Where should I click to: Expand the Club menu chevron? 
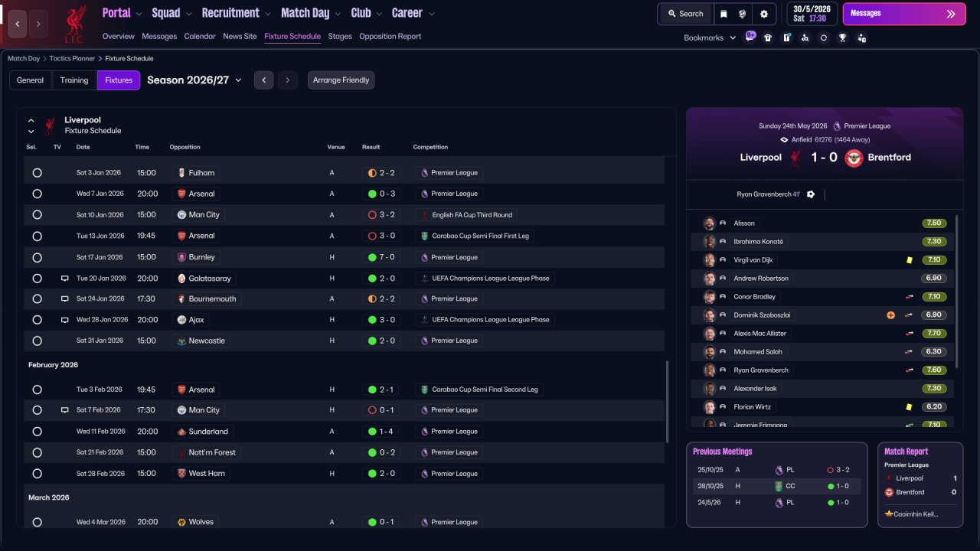(x=379, y=14)
